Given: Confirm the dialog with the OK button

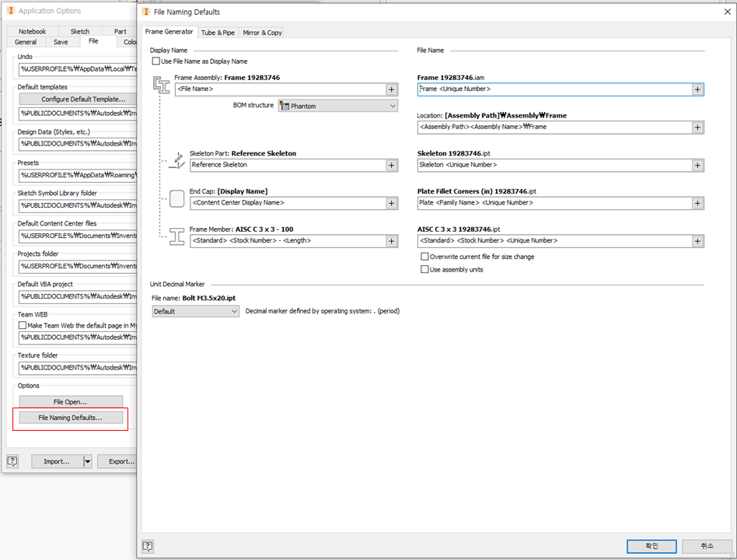Looking at the screenshot, I should click(651, 546).
